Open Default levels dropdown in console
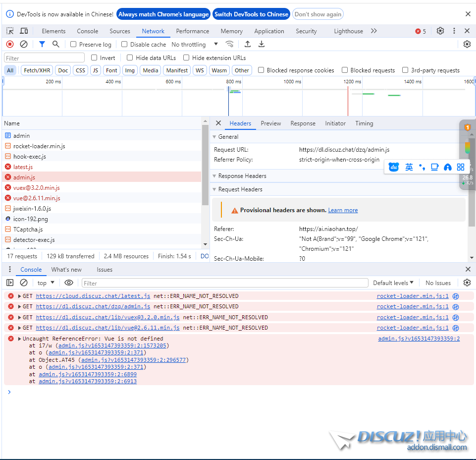The width and height of the screenshot is (476, 460). (393, 283)
